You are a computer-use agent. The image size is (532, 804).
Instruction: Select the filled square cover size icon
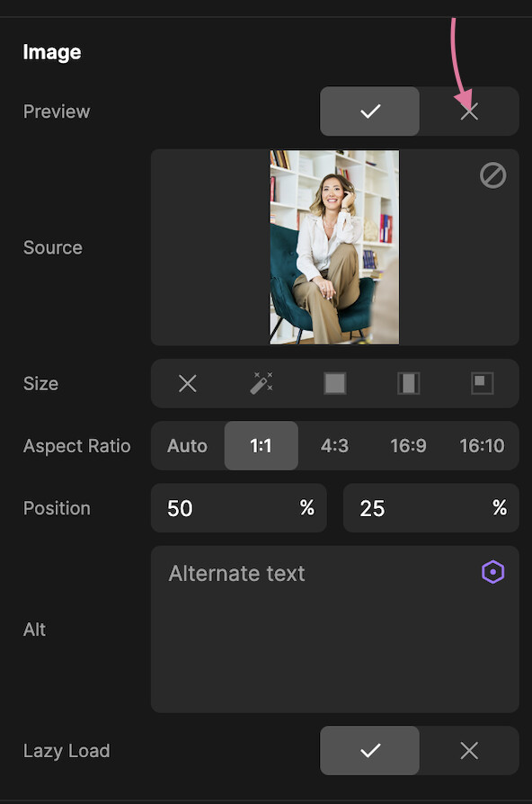pyautogui.click(x=334, y=383)
